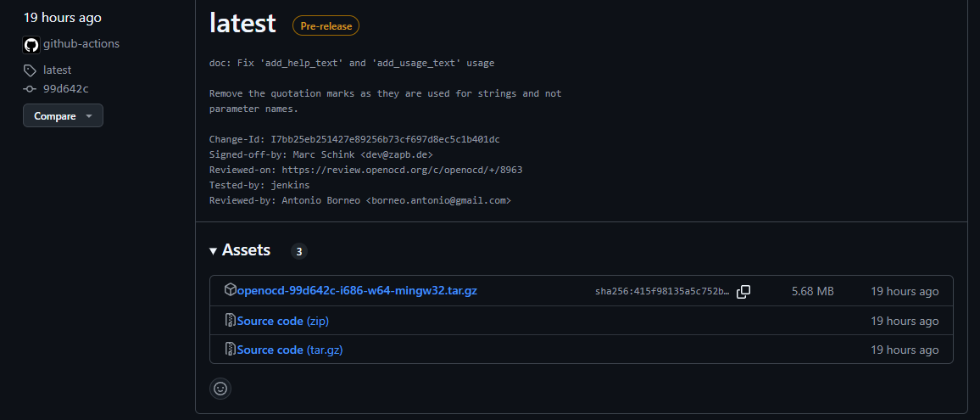Open the latest tag link in sidebar
The width and height of the screenshot is (980, 420).
57,70
